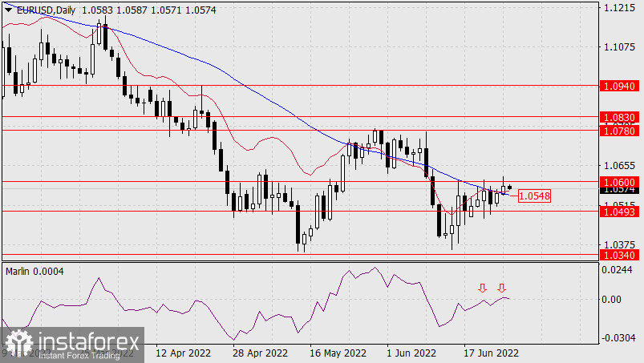The height and width of the screenshot is (363, 644).
Task: Select the 1.0340 red price level label
Action: (x=620, y=255)
